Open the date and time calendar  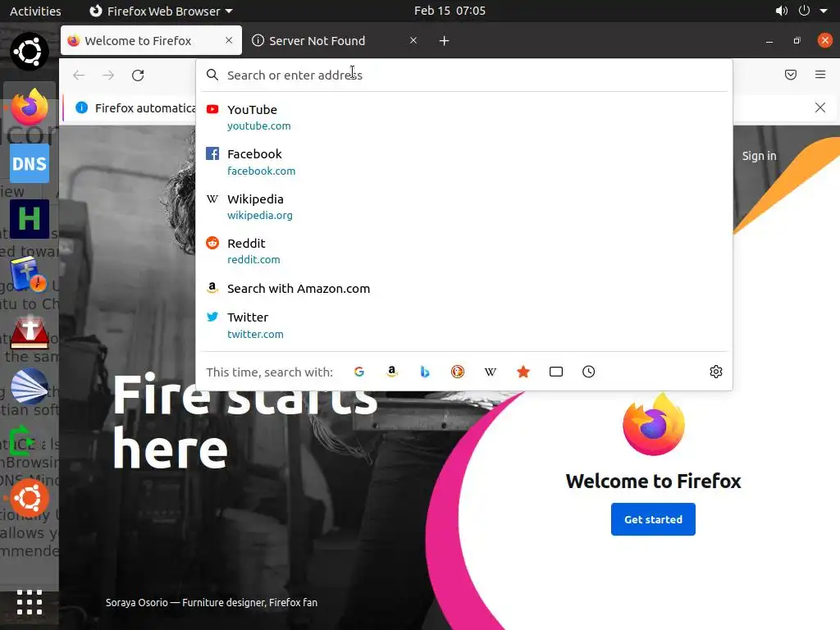(x=450, y=11)
